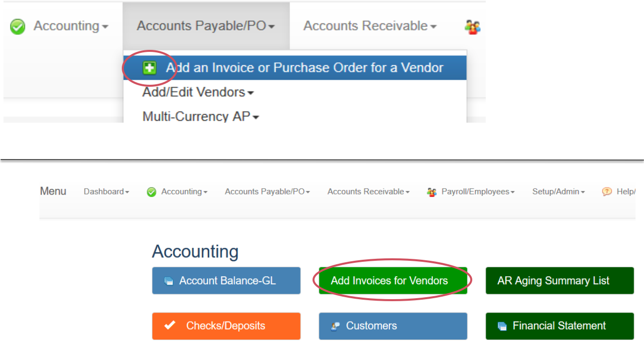
Task: Click the Menu label
Action: point(53,191)
